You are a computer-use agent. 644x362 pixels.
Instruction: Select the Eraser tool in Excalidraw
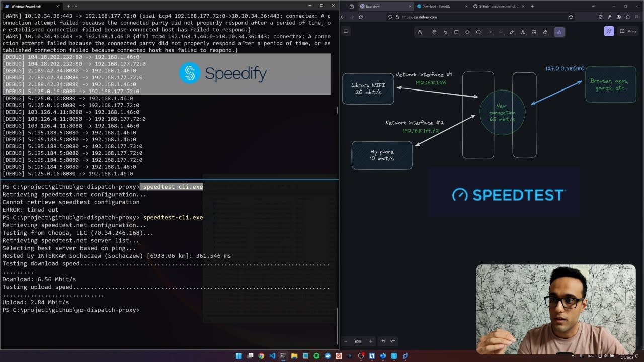point(545,32)
